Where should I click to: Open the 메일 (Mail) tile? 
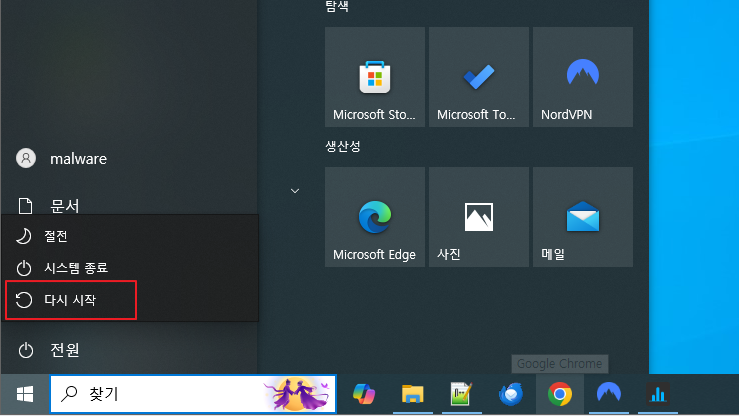(x=583, y=217)
